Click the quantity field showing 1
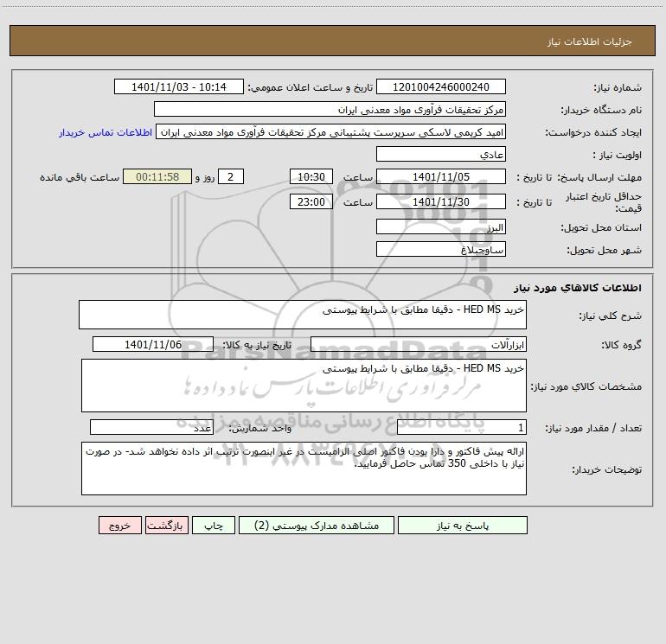The width and height of the screenshot is (666, 644). (462, 428)
